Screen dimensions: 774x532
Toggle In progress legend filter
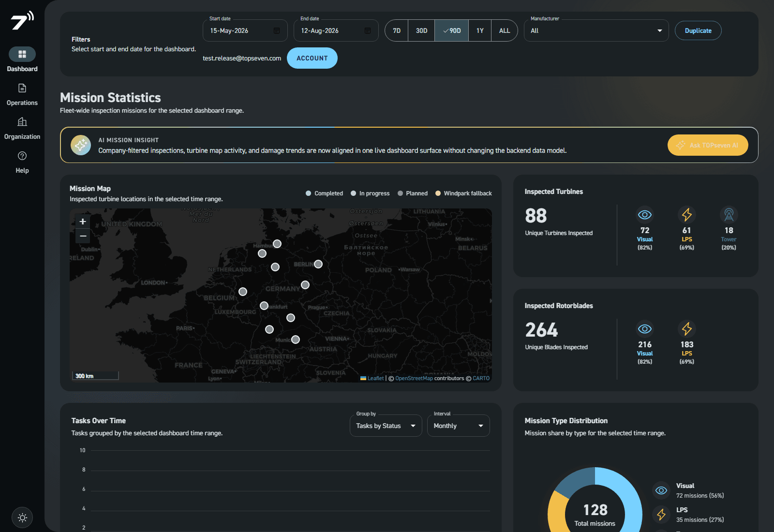[370, 193]
